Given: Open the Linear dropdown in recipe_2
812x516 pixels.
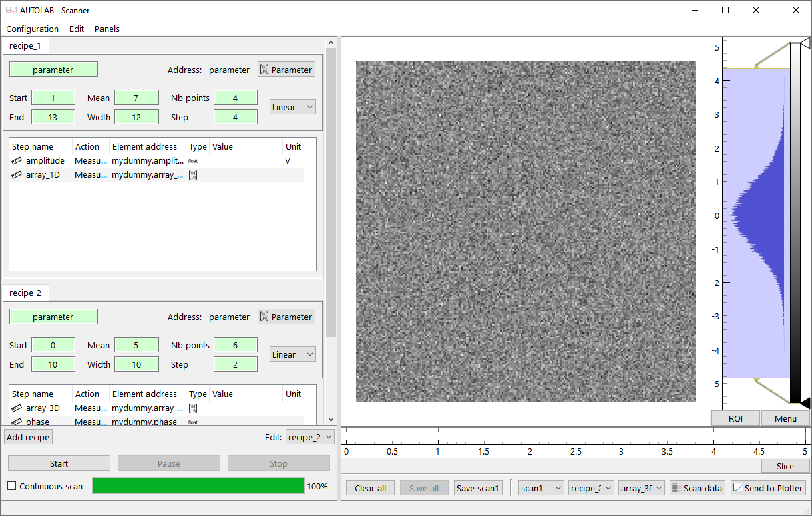Looking at the screenshot, I should (x=292, y=354).
